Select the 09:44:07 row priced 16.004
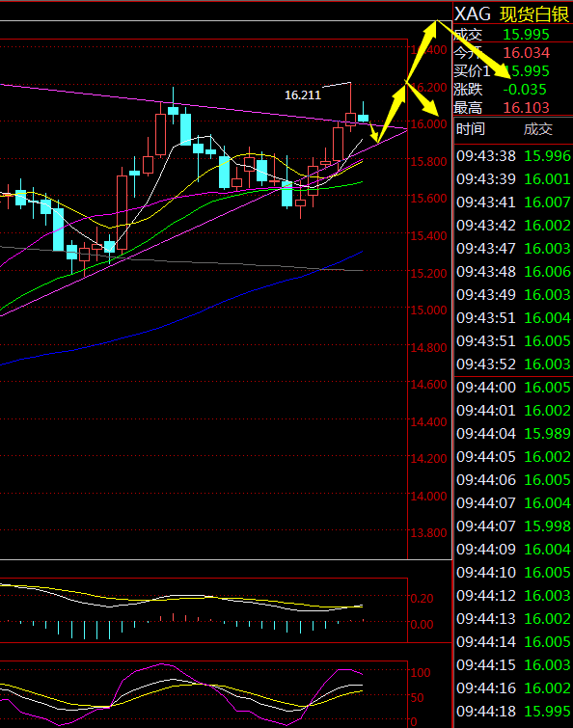Screen dimensions: 573x728 tap(513, 503)
